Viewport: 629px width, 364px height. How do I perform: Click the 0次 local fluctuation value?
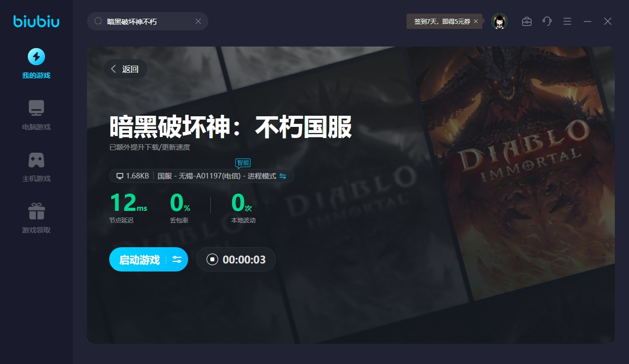(241, 203)
